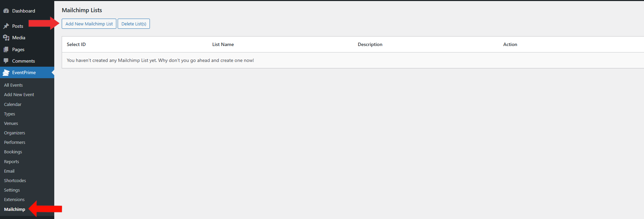Image resolution: width=644 pixels, height=219 pixels.
Task: Click the EventPrime plugin icon
Action: (x=6, y=72)
